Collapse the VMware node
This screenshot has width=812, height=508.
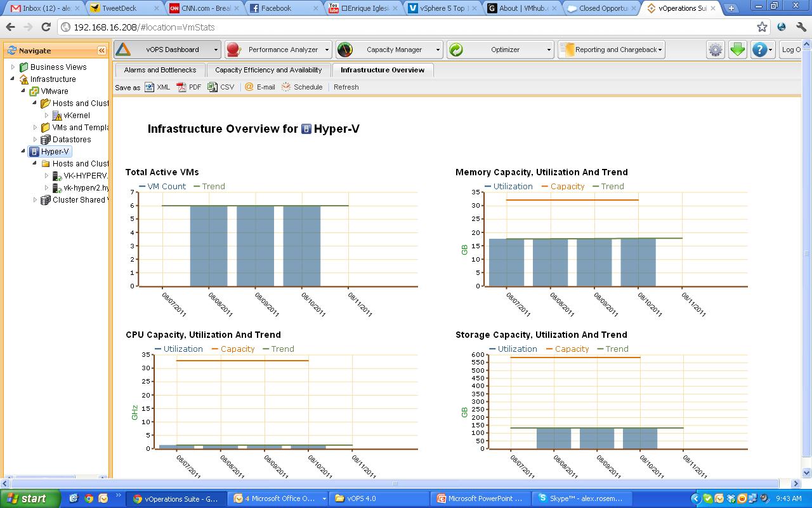coord(24,91)
